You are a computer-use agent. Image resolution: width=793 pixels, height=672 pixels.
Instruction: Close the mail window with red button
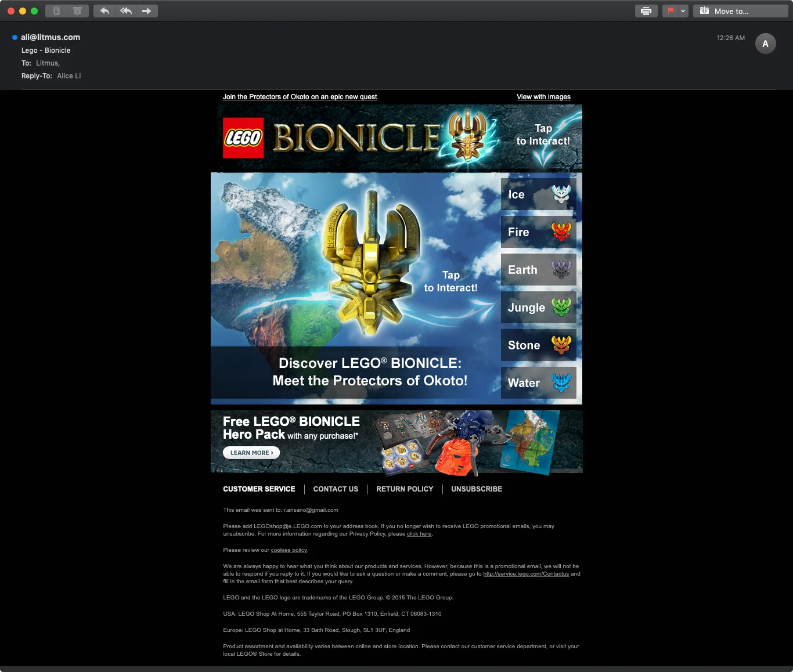tap(10, 11)
